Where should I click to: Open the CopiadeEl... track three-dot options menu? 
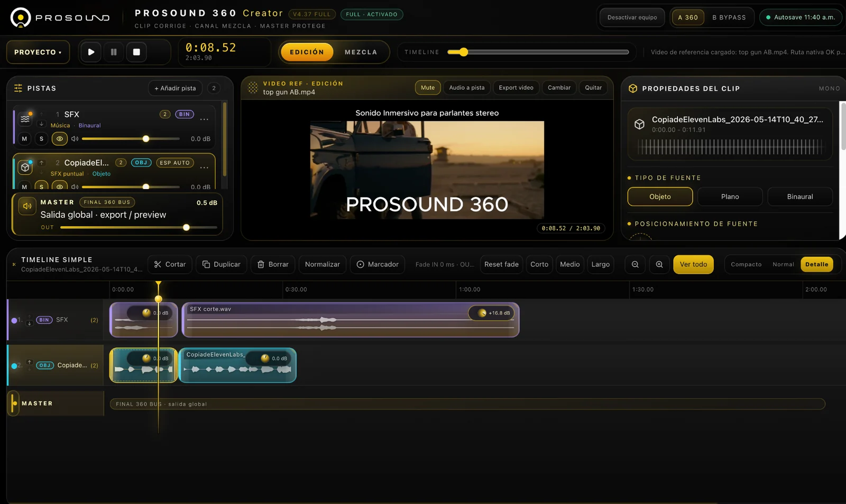pyautogui.click(x=204, y=167)
